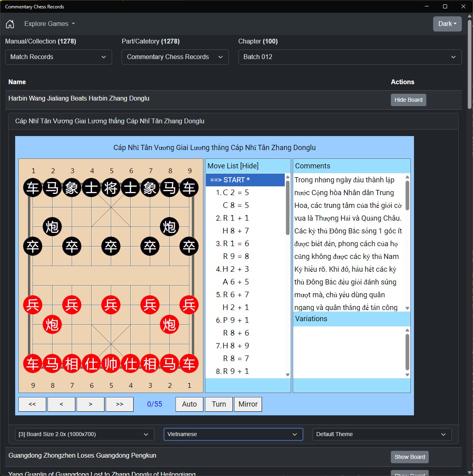Click the black cannon on file 2

[x=52, y=227]
